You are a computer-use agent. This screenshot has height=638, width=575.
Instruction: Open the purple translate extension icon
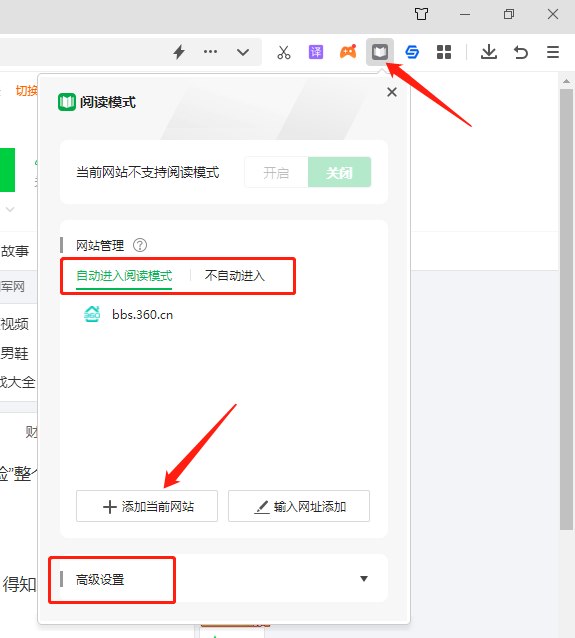coord(316,52)
